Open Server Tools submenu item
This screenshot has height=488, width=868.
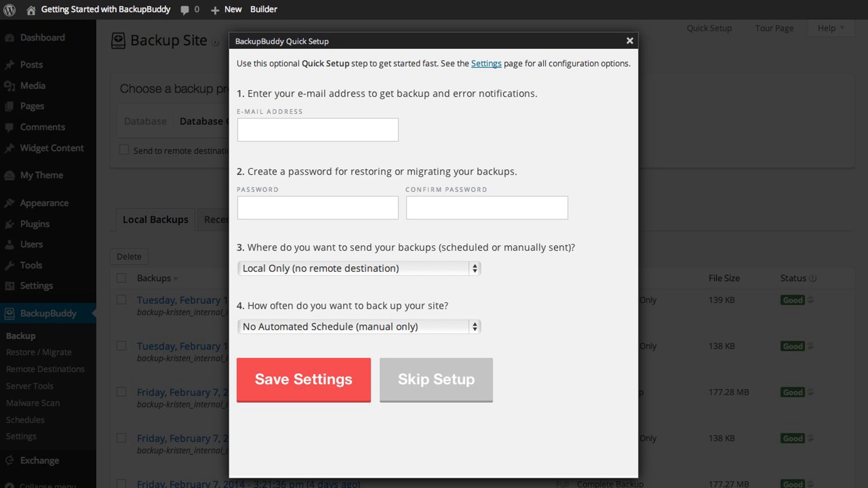(30, 386)
